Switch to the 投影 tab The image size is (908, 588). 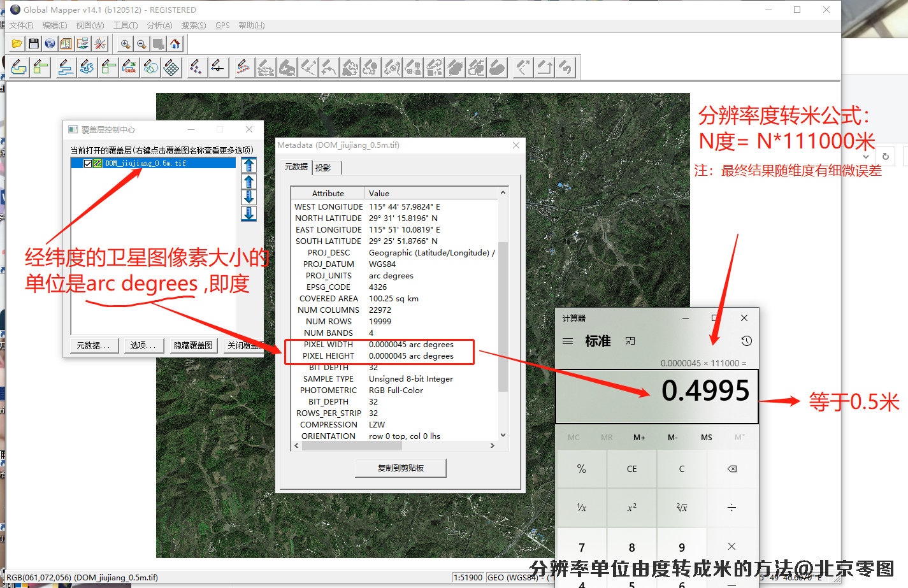[323, 168]
